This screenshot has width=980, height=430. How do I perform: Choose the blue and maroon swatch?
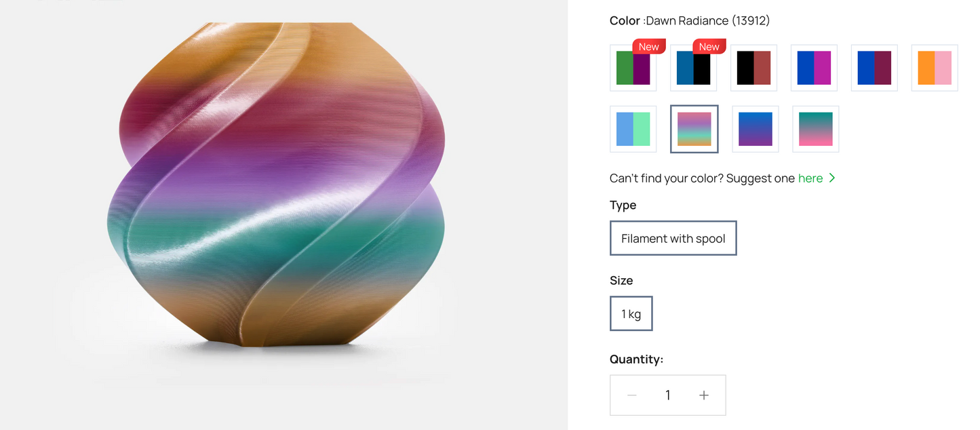coord(874,68)
